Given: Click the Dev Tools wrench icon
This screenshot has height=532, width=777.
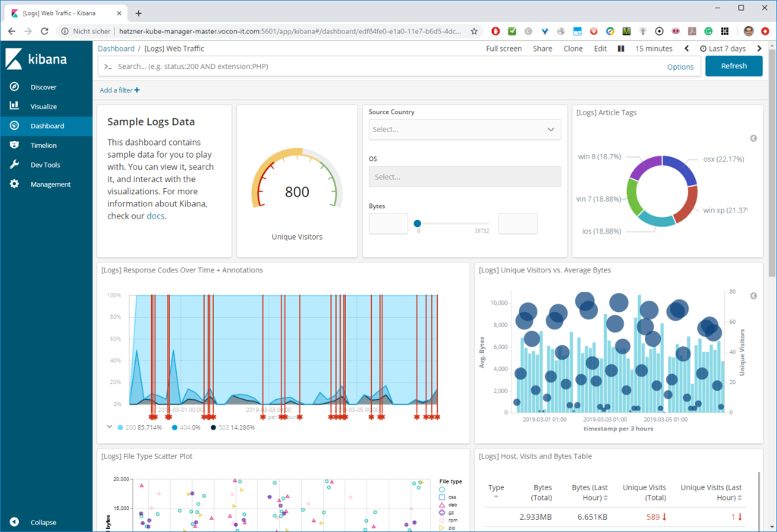Looking at the screenshot, I should [x=14, y=164].
